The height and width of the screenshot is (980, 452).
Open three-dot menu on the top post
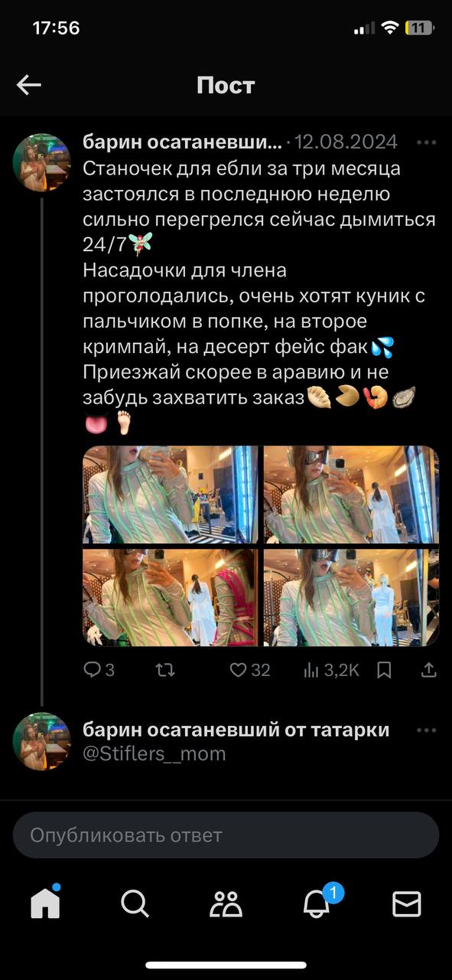[426, 142]
